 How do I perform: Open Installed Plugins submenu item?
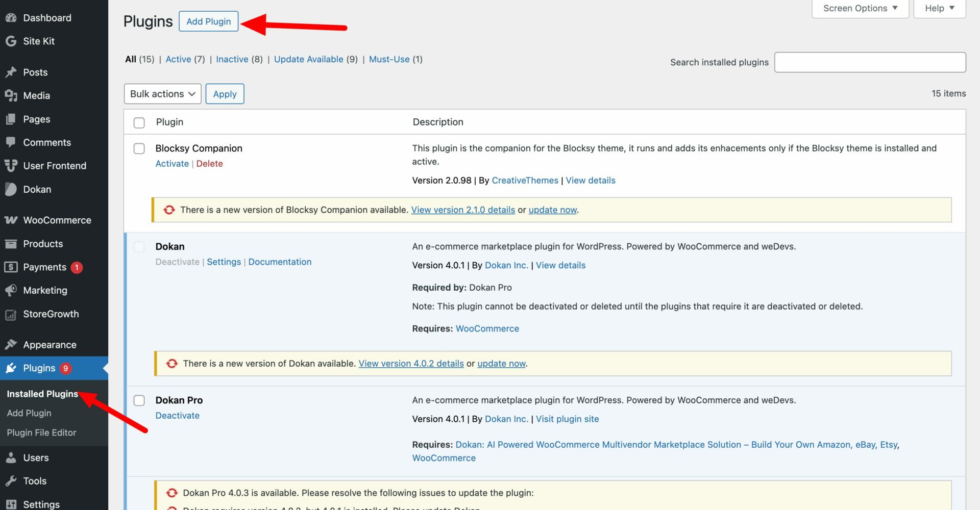pos(42,394)
